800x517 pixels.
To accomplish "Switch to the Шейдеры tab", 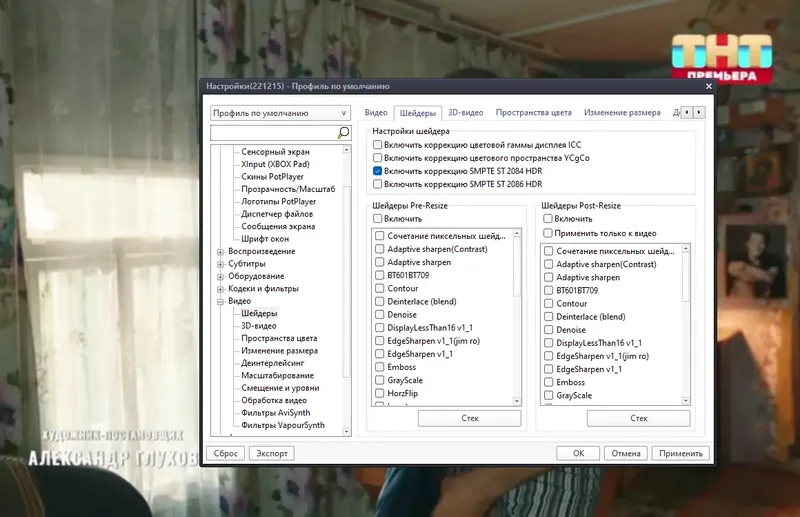I will (417, 113).
